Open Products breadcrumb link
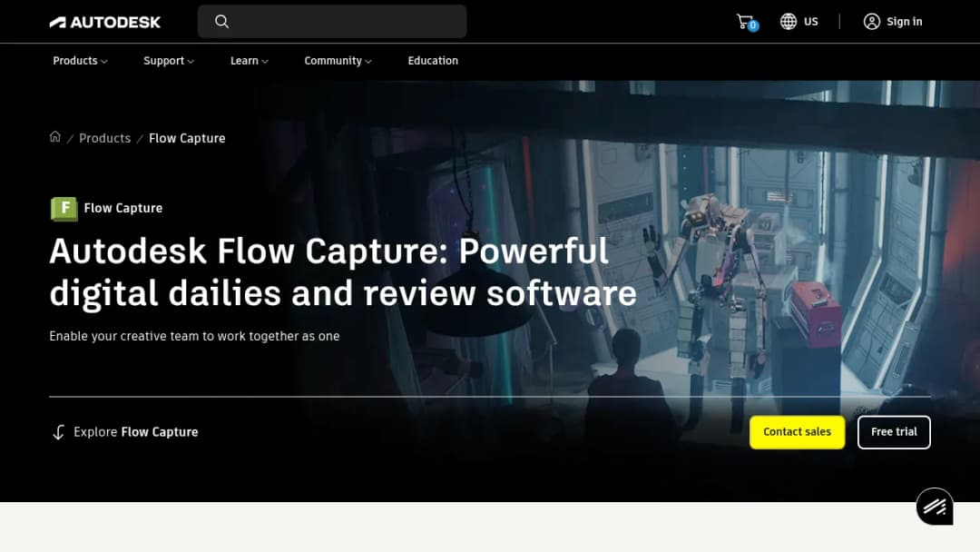 105,138
